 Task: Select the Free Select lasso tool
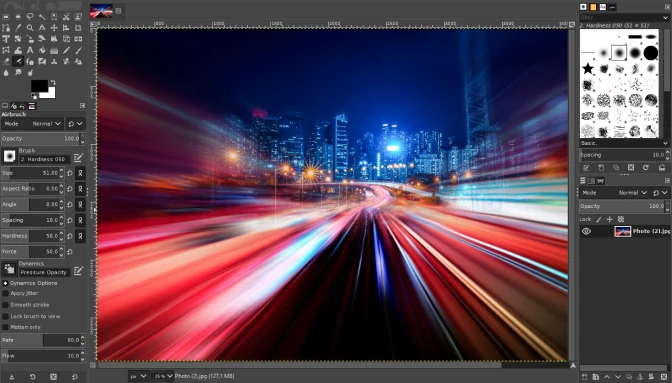point(30,17)
